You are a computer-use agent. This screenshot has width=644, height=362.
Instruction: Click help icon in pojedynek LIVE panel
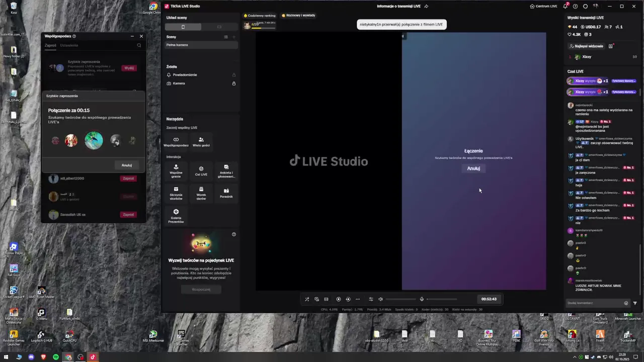click(234, 234)
